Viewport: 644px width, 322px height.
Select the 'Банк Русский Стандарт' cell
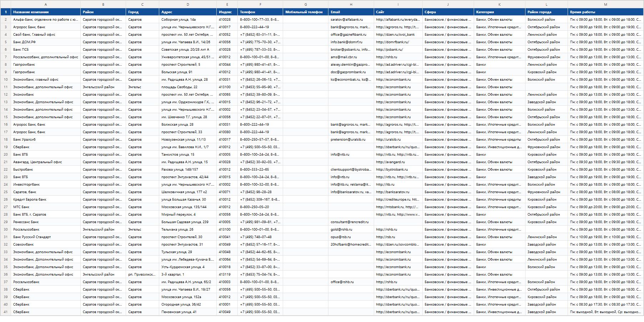(46, 237)
